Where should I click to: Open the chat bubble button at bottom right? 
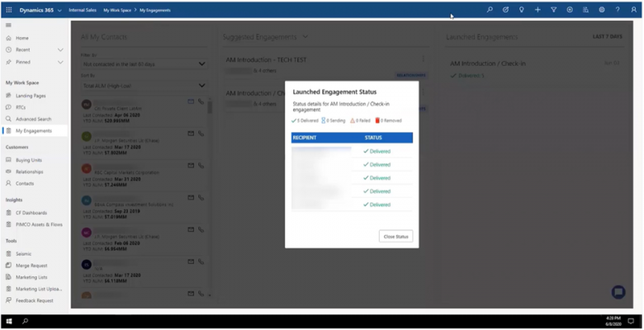618,292
